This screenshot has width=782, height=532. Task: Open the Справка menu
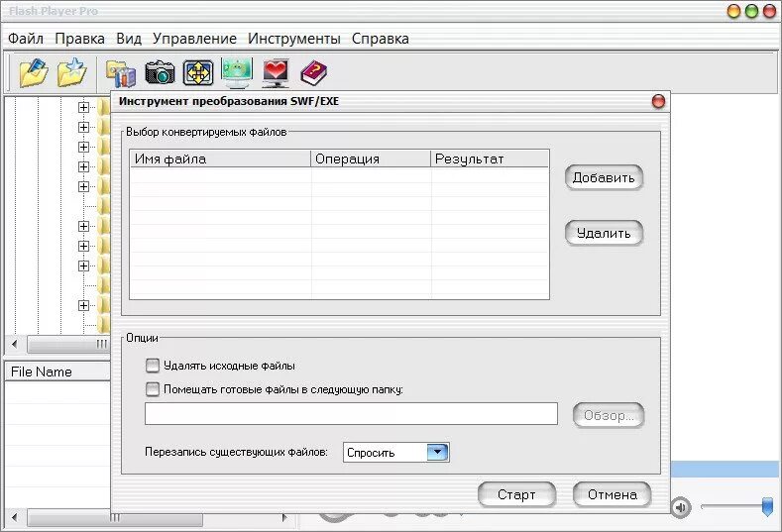(x=380, y=39)
